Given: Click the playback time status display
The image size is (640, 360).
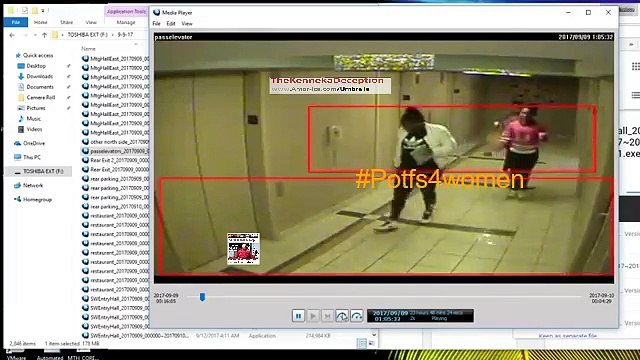Looking at the screenshot, I should coord(420,316).
